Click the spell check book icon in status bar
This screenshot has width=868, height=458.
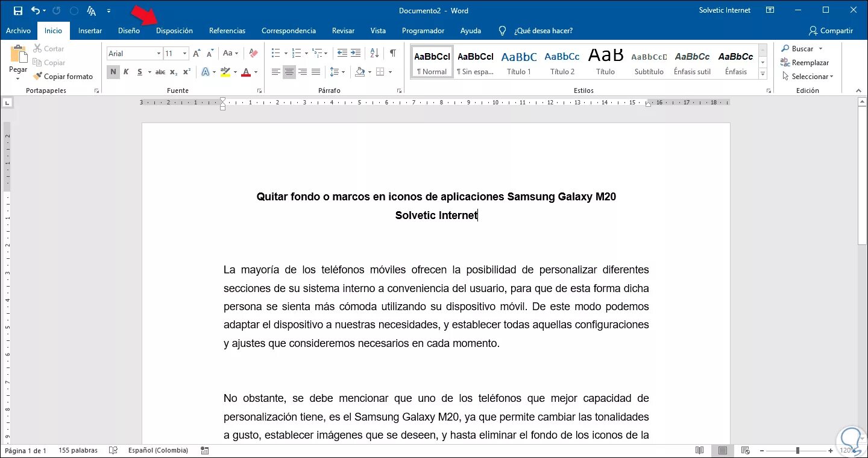pos(113,451)
